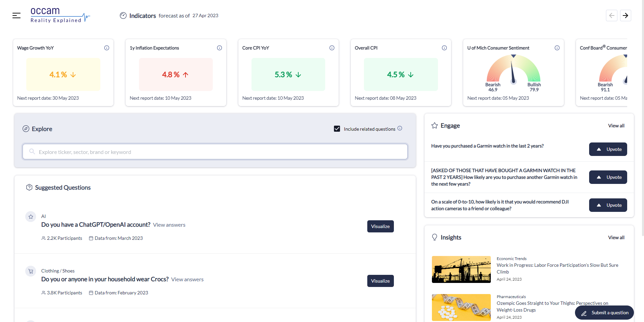Disable the Include related questions checkbox
Image resolution: width=644 pixels, height=322 pixels.
tap(337, 129)
